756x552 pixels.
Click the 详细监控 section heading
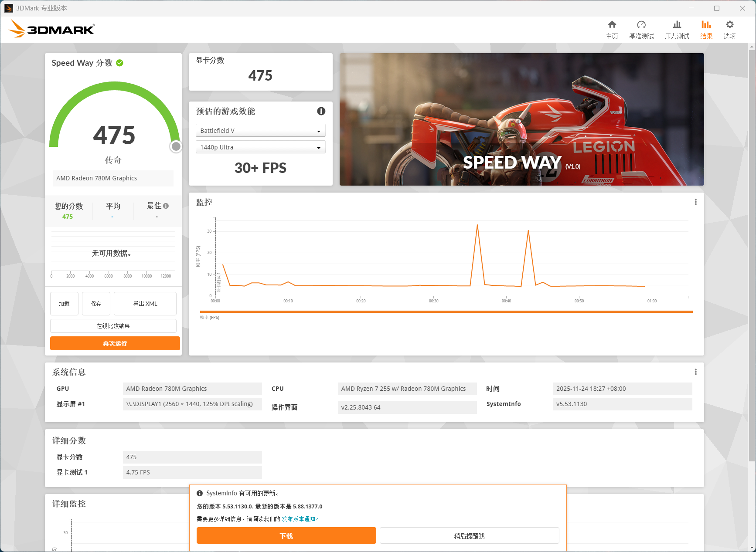(x=69, y=504)
